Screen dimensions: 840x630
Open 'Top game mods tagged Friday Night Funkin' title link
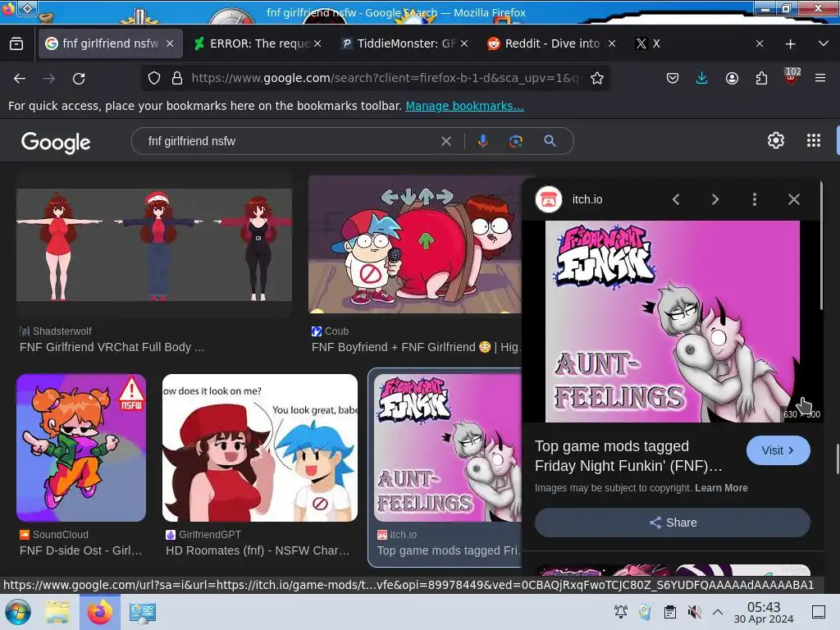click(x=628, y=456)
